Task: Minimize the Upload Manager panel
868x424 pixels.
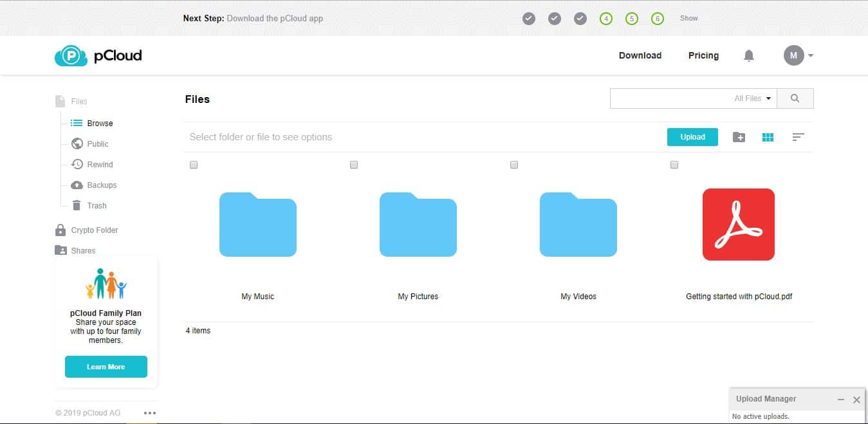Action: tap(841, 400)
